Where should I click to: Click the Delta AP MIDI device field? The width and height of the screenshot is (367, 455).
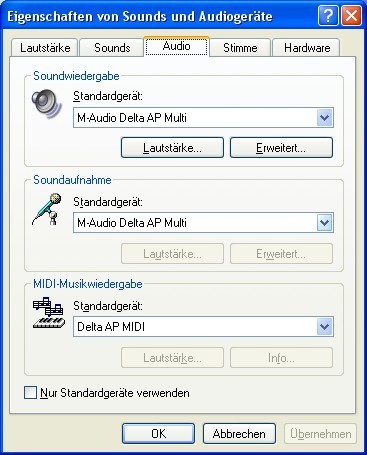(203, 327)
